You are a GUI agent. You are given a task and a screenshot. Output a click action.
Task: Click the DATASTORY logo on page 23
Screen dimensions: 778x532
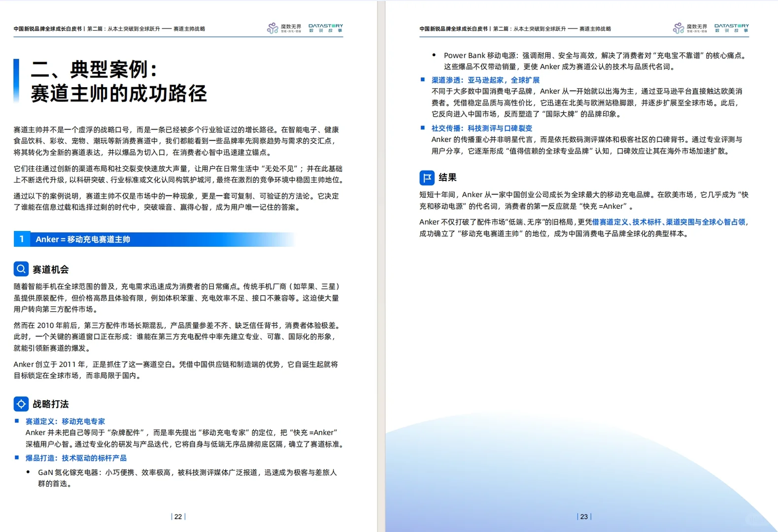(732, 28)
